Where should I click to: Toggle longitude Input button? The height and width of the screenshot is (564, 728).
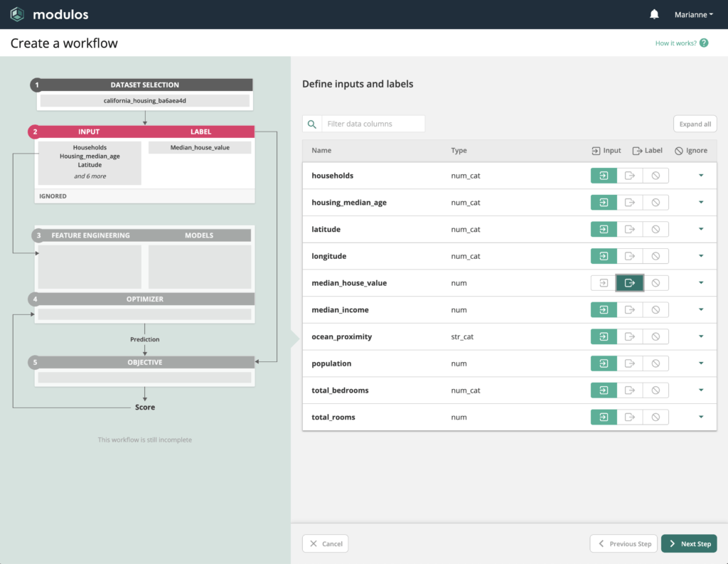(604, 256)
